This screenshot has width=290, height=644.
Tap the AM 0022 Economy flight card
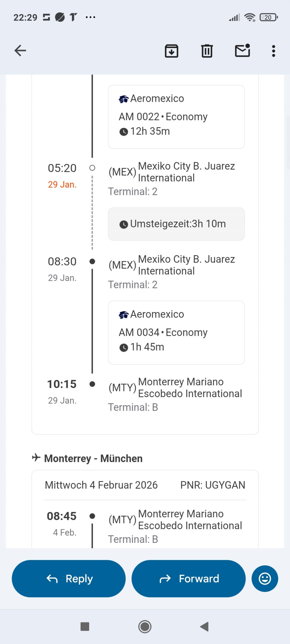pyautogui.click(x=176, y=117)
